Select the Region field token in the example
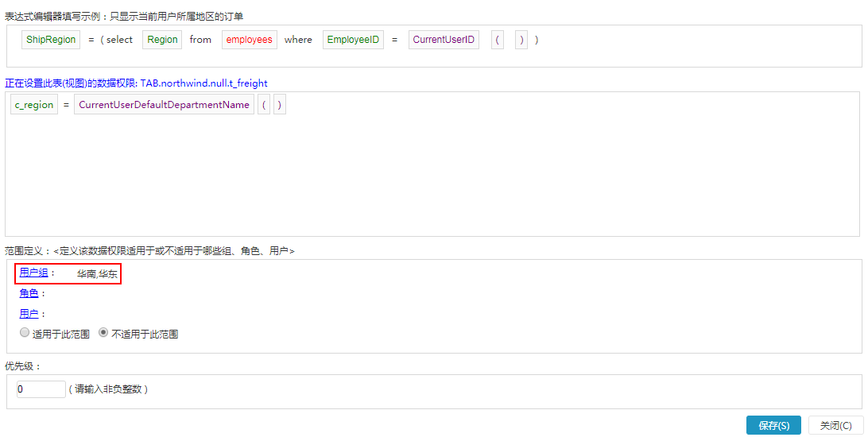 point(162,40)
